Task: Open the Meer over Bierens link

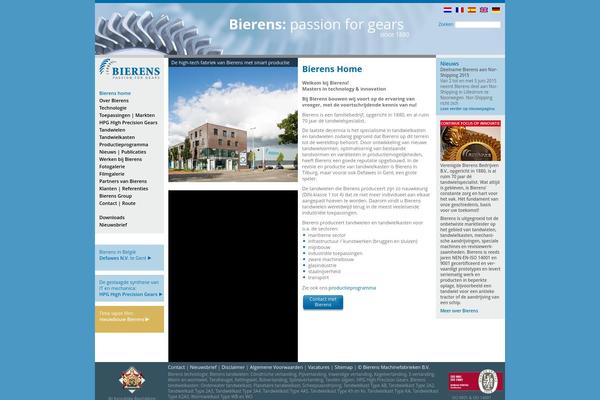Action: coord(459,311)
